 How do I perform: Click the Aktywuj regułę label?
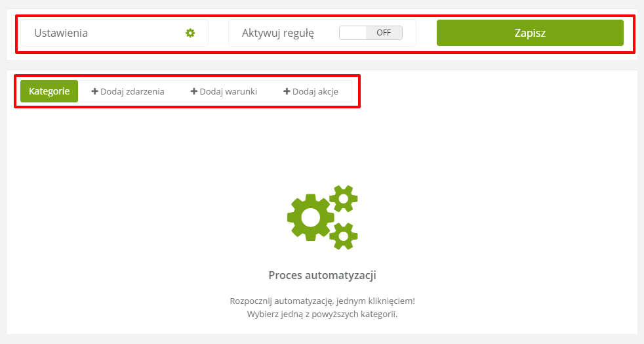click(278, 33)
